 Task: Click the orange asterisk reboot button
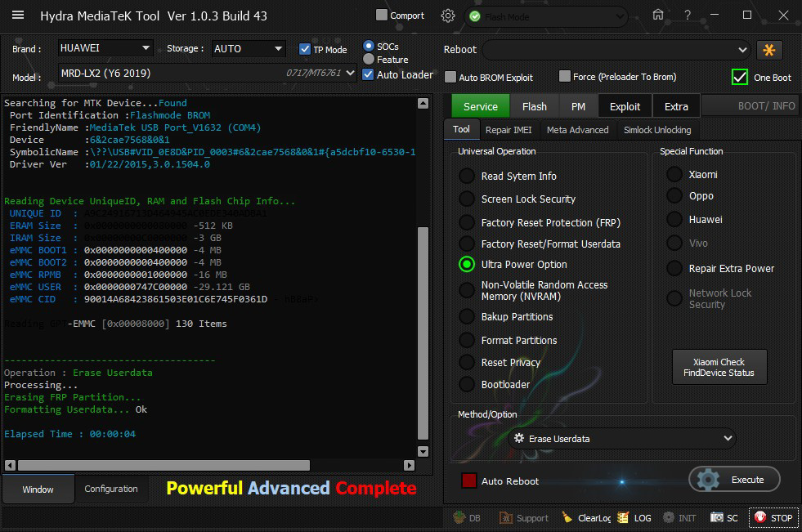coord(769,50)
